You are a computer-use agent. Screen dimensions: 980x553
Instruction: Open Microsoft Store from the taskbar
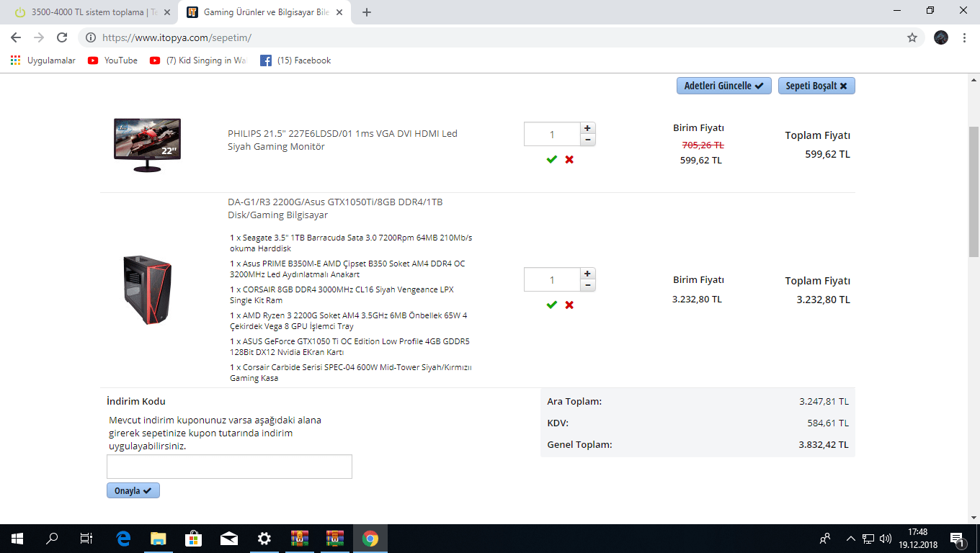click(194, 539)
